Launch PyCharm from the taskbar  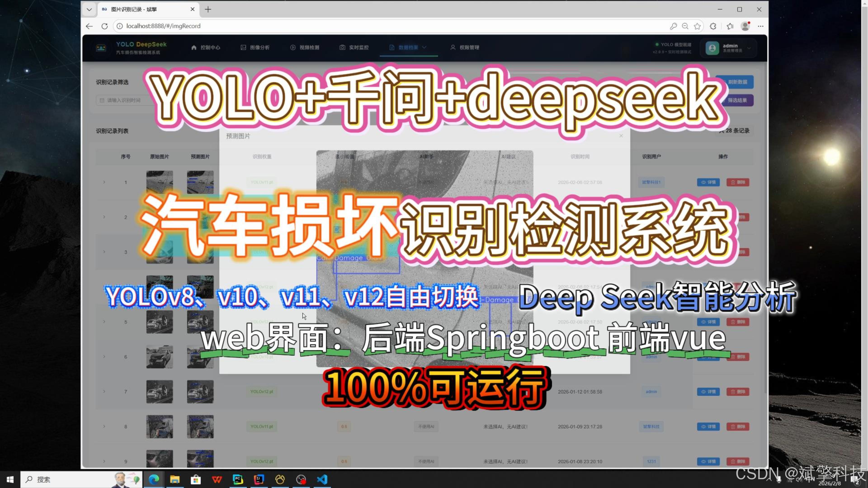pos(238,479)
